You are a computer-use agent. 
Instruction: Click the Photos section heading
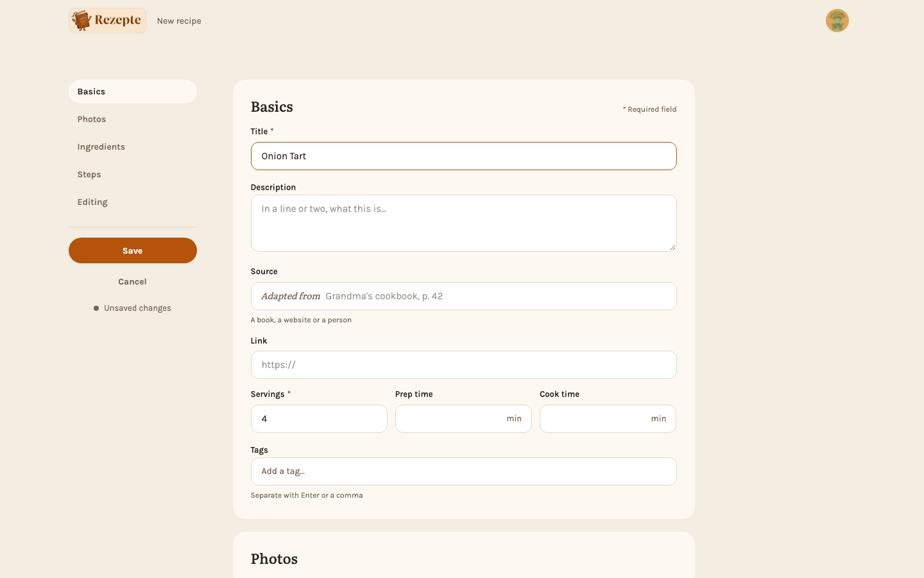coord(274,559)
